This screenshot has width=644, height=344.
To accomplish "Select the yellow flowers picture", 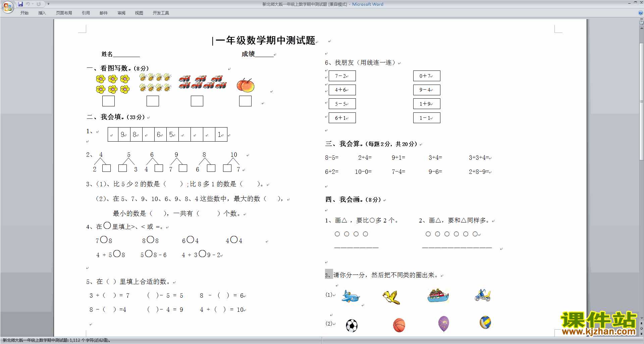I will click(113, 84).
